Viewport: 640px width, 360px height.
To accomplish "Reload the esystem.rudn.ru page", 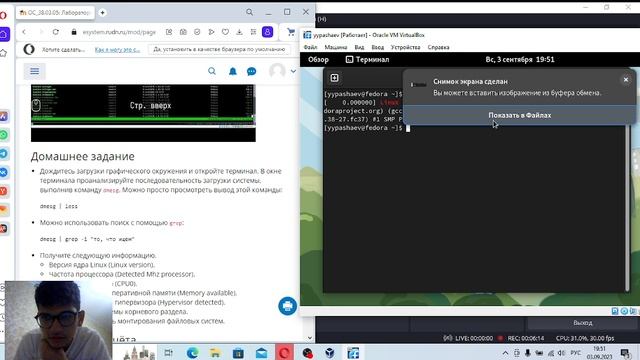I will (56, 32).
